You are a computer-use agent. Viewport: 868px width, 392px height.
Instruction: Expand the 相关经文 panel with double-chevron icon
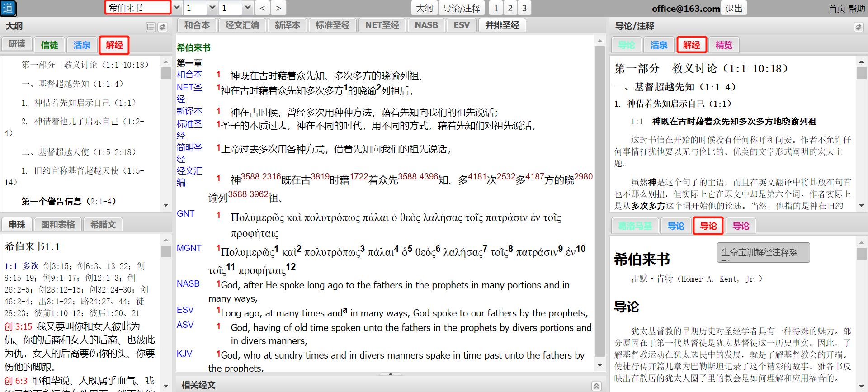tap(596, 386)
